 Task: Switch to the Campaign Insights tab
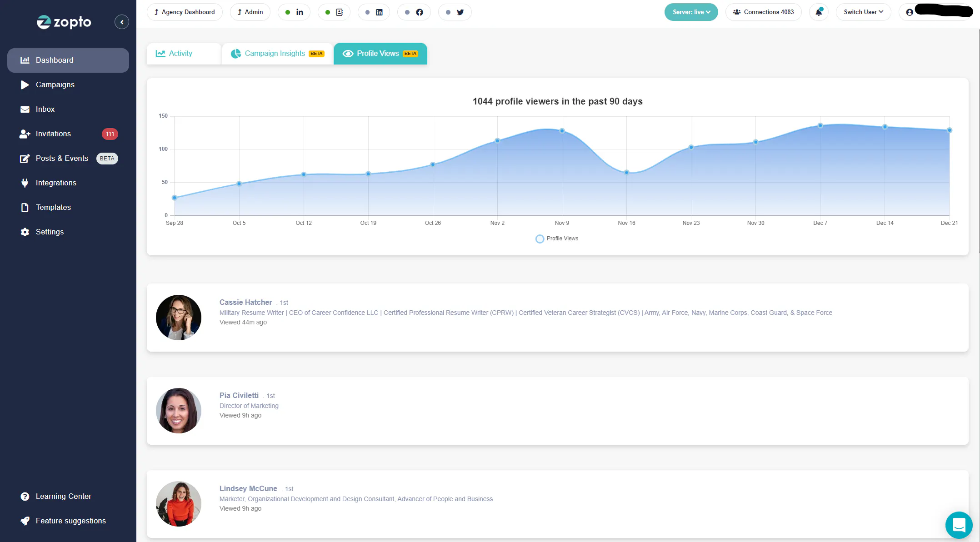[277, 54]
